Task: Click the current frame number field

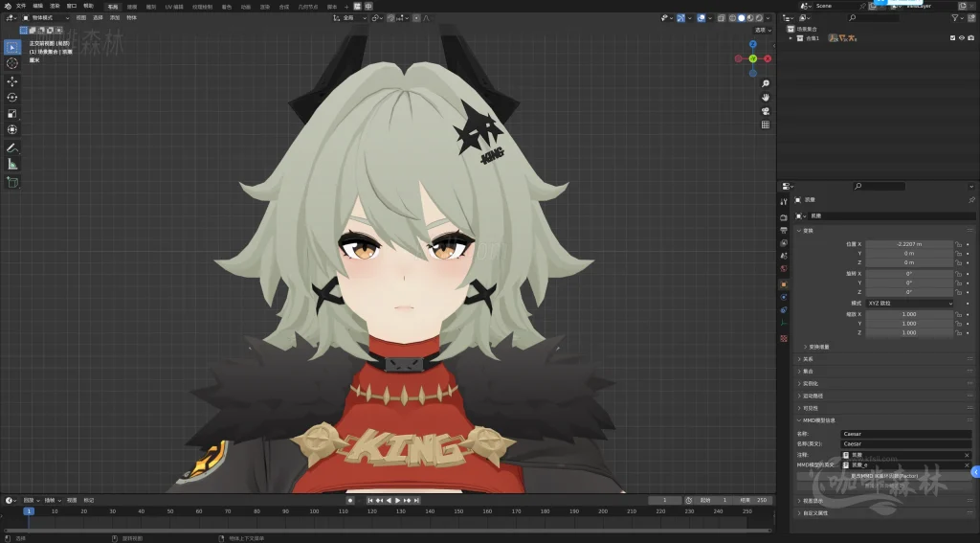Action: pos(664,501)
